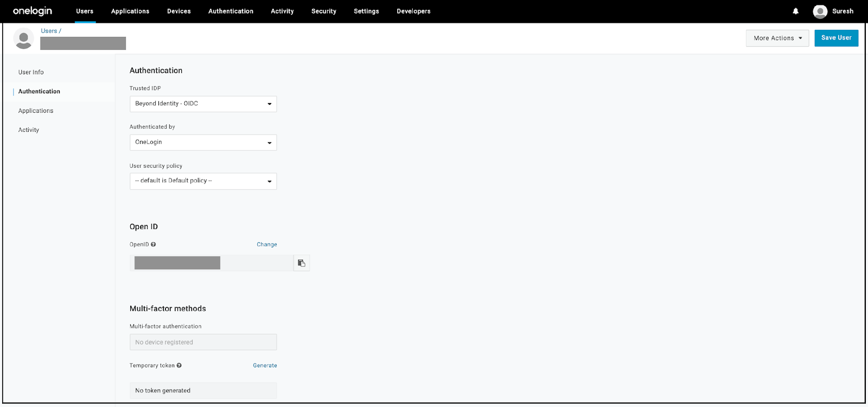
Task: Switch to Activity sidebar tab
Action: [29, 130]
